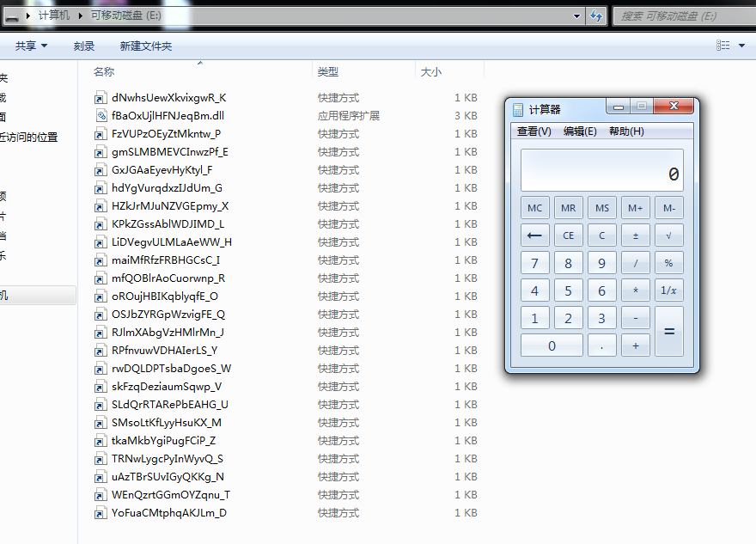This screenshot has height=544, width=756.
Task: Click the drive icon in the address bar
Action: point(12,17)
